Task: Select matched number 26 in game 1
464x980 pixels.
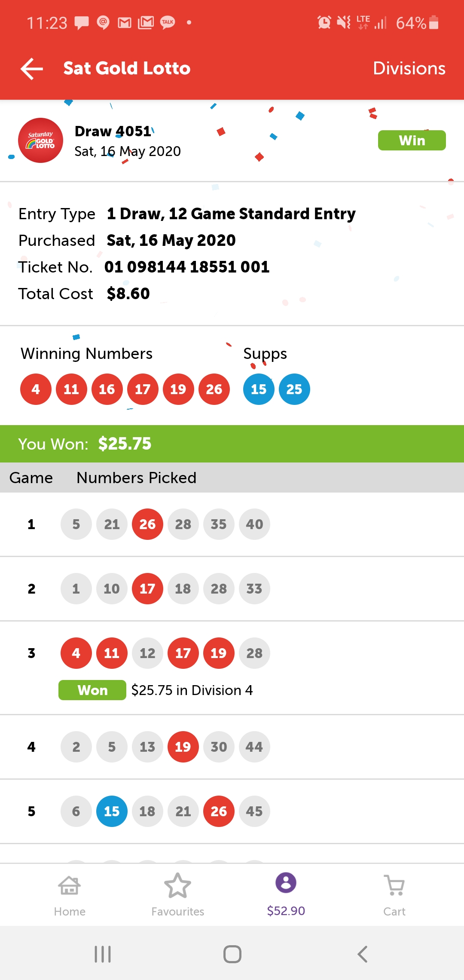Action: coord(147,524)
